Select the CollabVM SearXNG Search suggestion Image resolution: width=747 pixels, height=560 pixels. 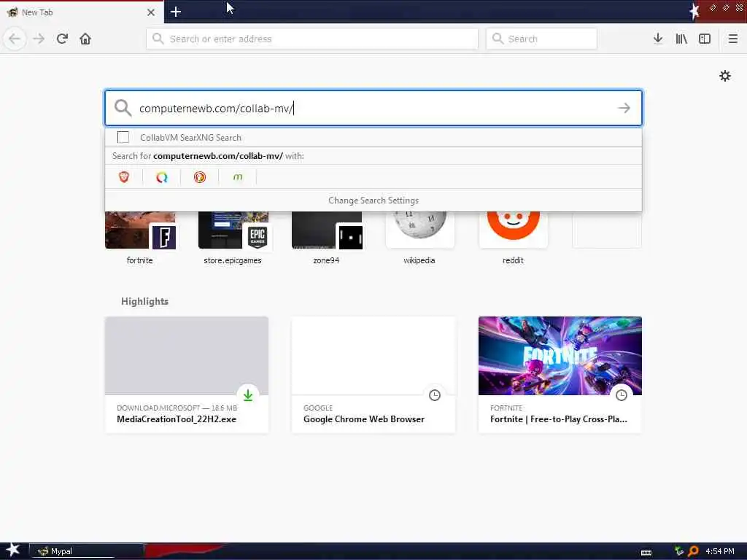(373, 138)
